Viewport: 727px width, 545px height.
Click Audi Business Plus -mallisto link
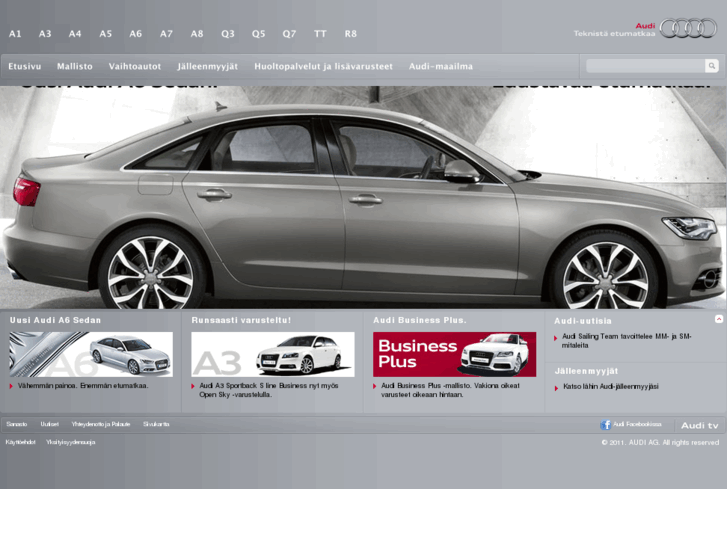click(x=450, y=390)
